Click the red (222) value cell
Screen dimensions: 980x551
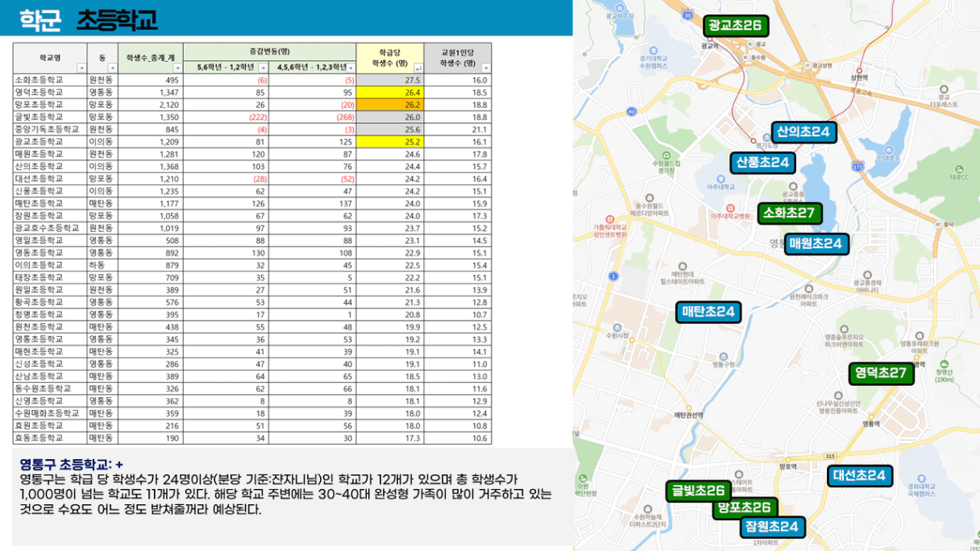tap(226, 117)
